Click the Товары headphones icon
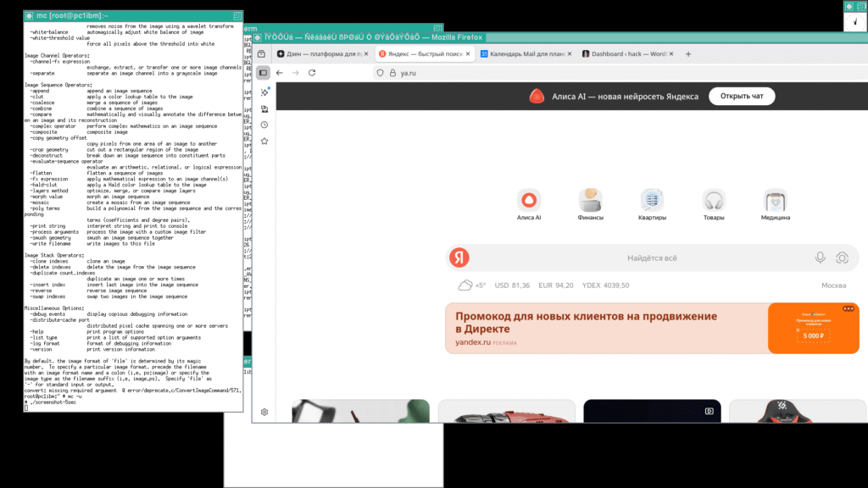This screenshot has height=488, width=868. (714, 201)
